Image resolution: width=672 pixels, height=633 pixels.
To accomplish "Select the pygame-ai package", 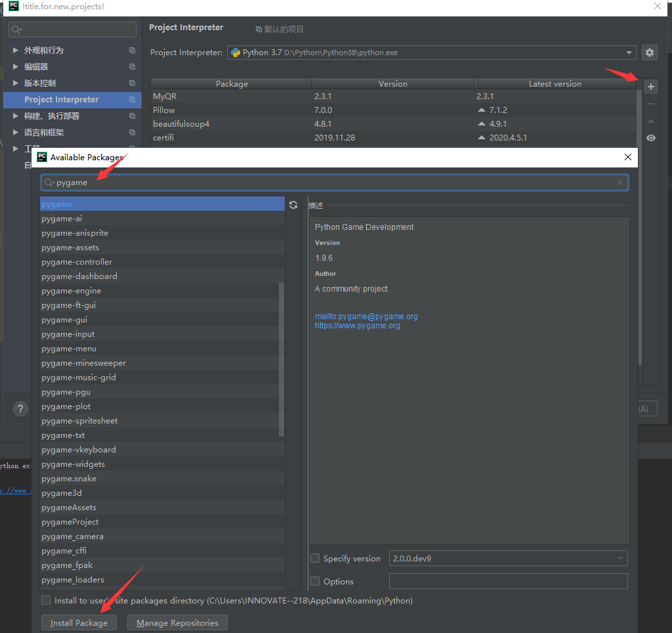I will (x=162, y=218).
